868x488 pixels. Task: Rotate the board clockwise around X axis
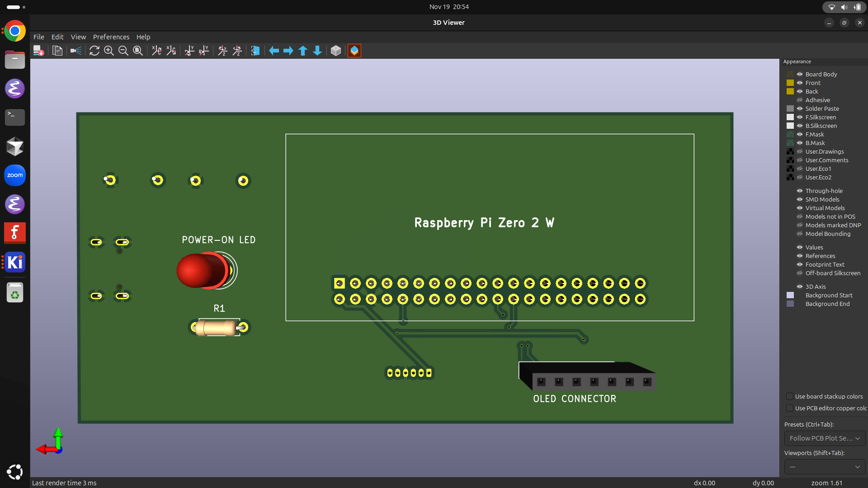click(x=156, y=51)
